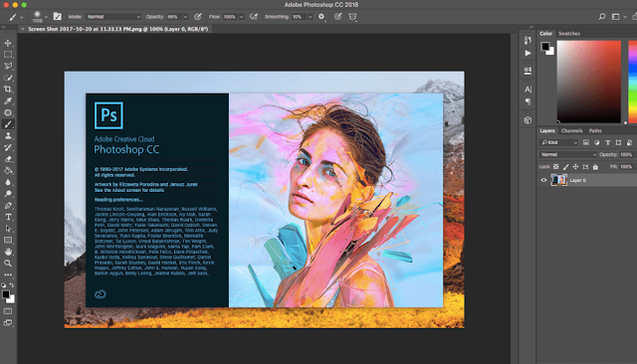This screenshot has width=637, height=364.
Task: Select the Polygonal Lasso tool
Action: tap(8, 66)
